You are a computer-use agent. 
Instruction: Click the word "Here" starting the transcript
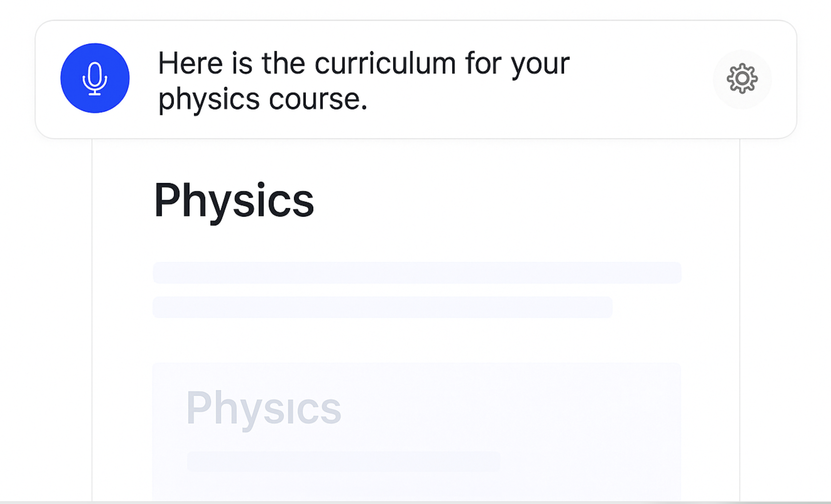click(x=190, y=63)
